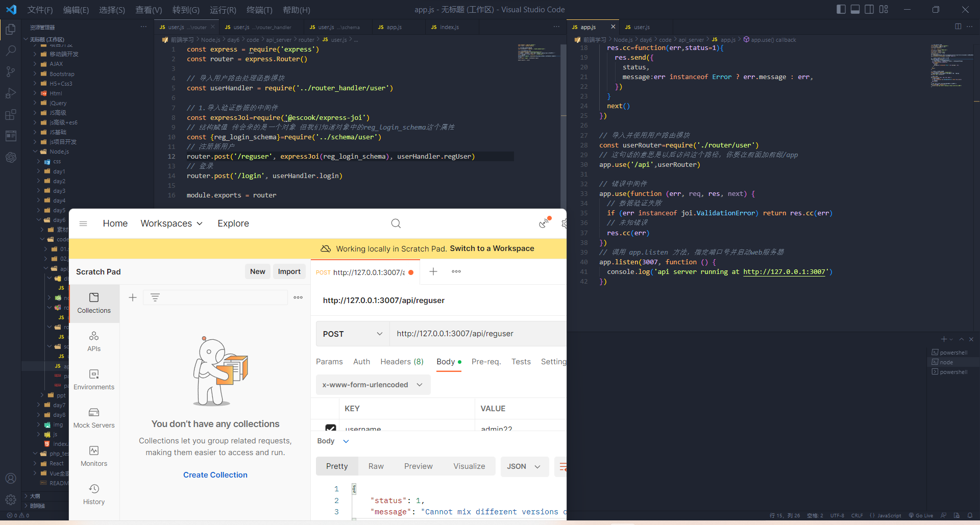Click Go Live in status bar
Viewport: 980px width, 525px height.
point(920,515)
